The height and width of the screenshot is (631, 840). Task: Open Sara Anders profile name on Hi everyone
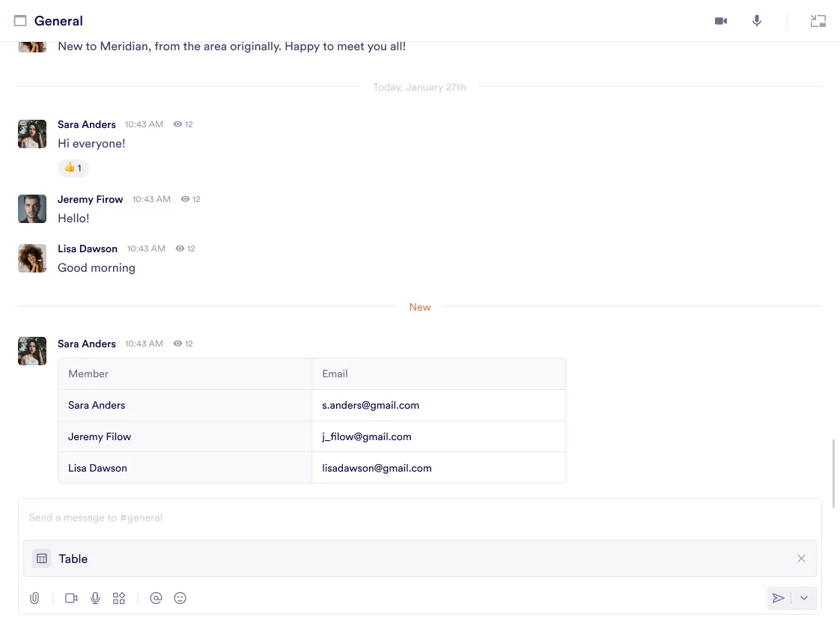coord(87,124)
